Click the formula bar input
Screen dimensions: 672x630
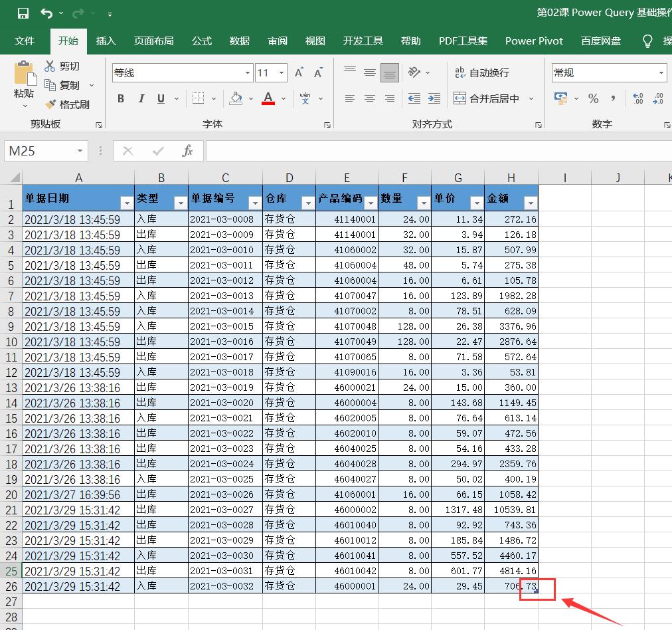coord(439,151)
